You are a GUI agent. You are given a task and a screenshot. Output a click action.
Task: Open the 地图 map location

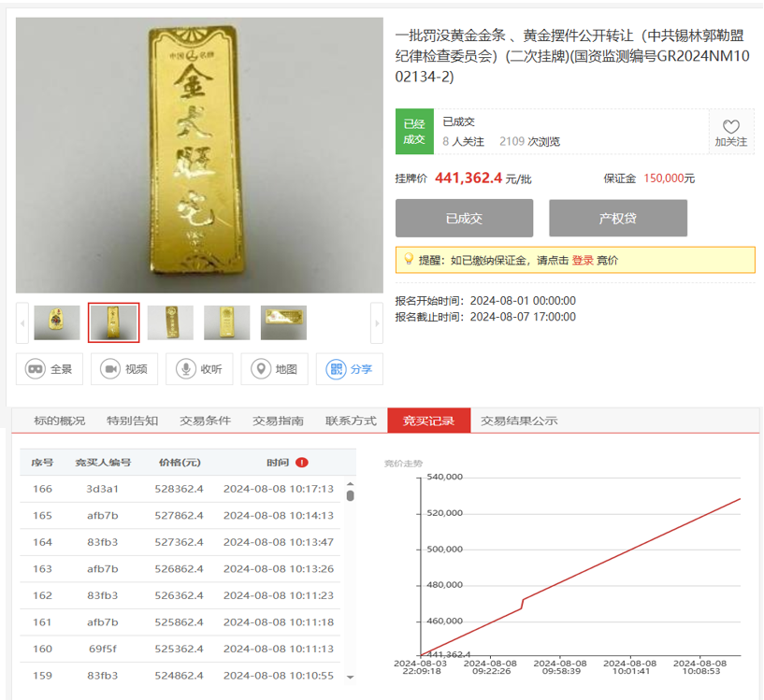click(274, 369)
